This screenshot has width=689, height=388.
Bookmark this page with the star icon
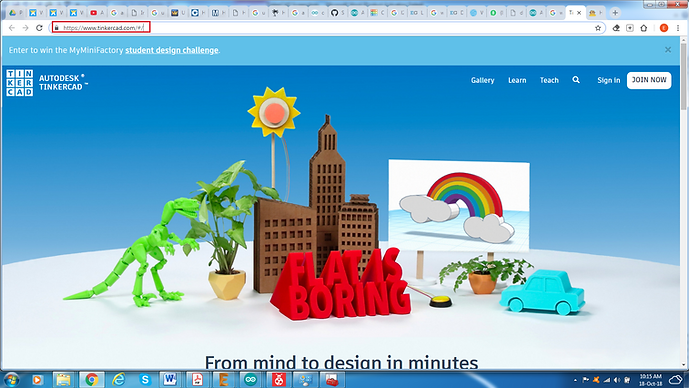tap(598, 28)
